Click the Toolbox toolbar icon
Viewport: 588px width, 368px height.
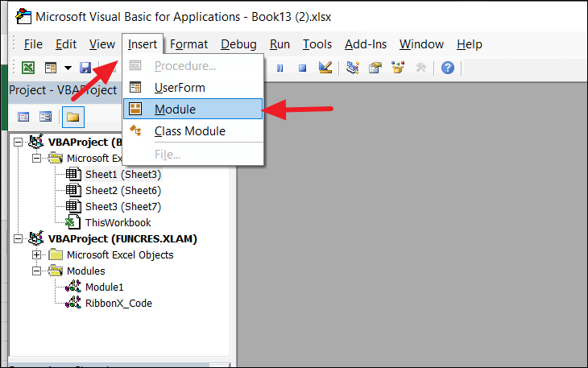pyautogui.click(x=420, y=68)
